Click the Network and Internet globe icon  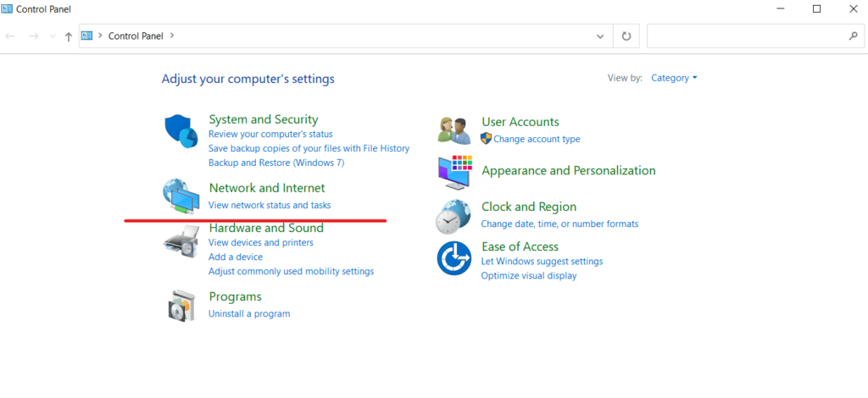tap(181, 196)
